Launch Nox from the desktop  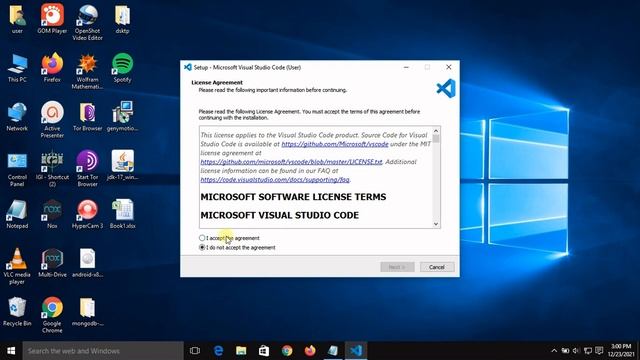click(x=52, y=214)
